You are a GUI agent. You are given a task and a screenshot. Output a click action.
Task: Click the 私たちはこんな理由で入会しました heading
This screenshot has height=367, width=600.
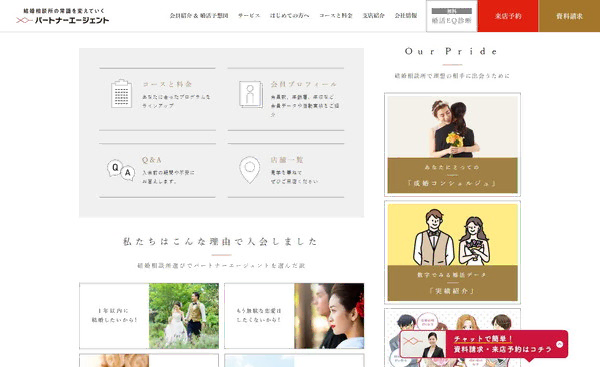pyautogui.click(x=221, y=241)
